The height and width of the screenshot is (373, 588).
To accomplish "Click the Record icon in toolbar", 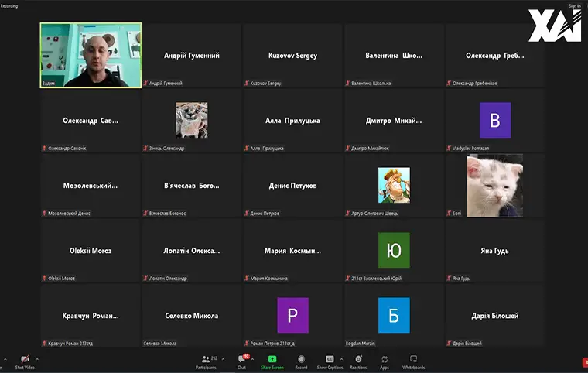I will tap(301, 361).
